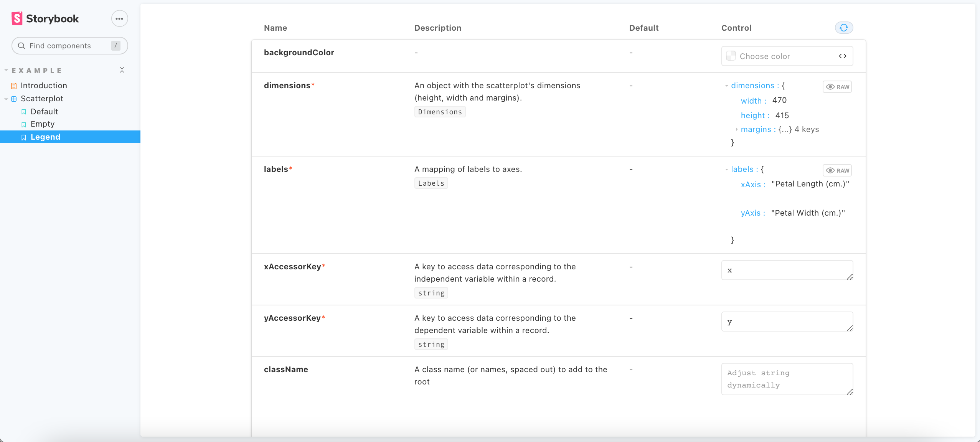Viewport: 980px width, 442px height.
Task: Click the width value 470
Action: click(779, 100)
